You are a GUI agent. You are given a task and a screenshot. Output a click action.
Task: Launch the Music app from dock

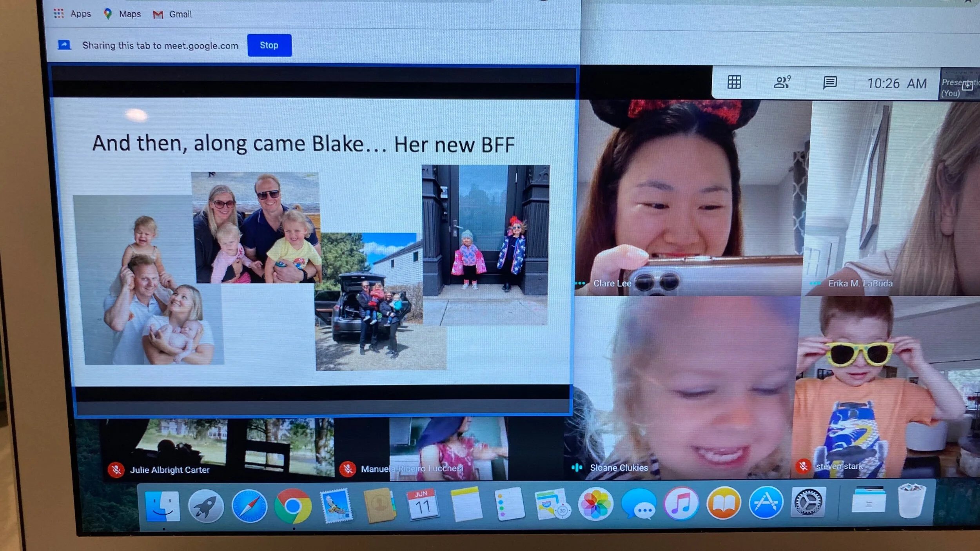681,504
